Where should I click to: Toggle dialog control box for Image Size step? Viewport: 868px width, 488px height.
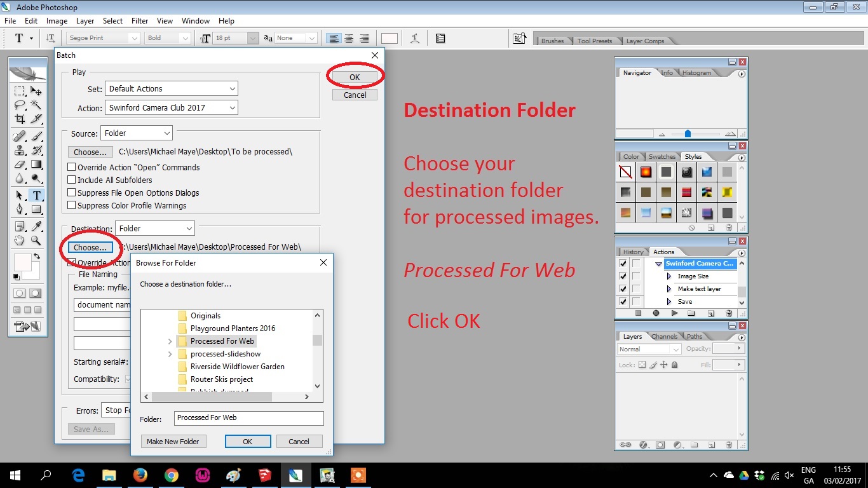click(635, 276)
